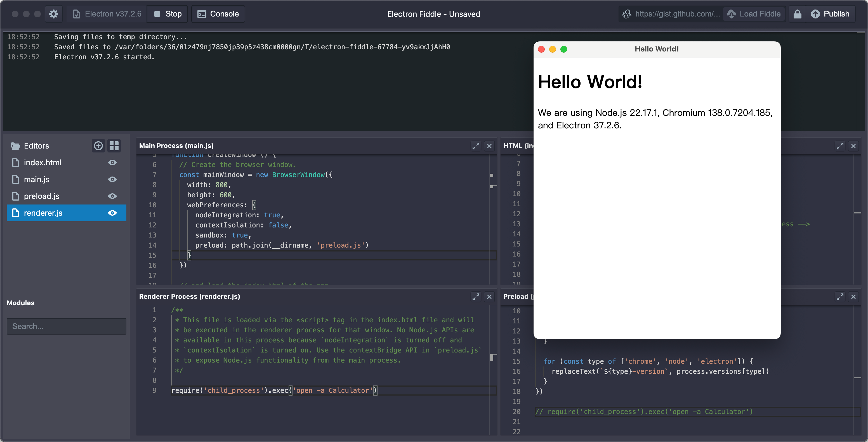This screenshot has width=868, height=442.
Task: Click the 'width: 800' line in main.js
Action: click(209, 185)
